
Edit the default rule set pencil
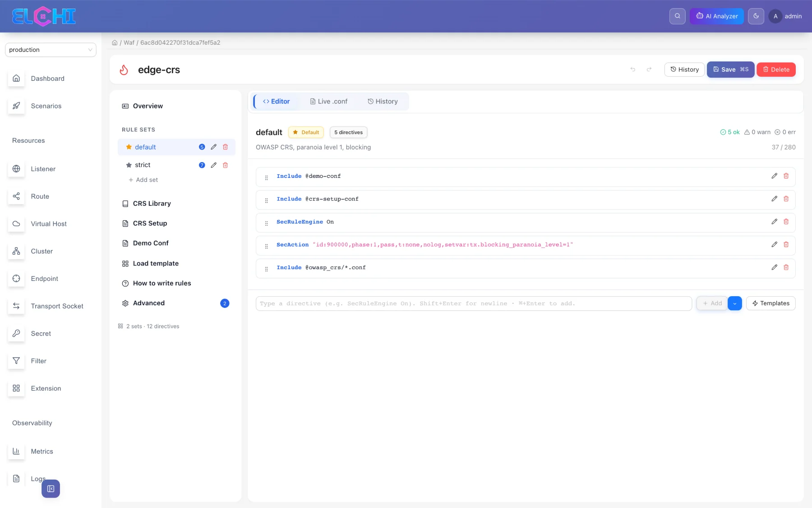tap(213, 147)
